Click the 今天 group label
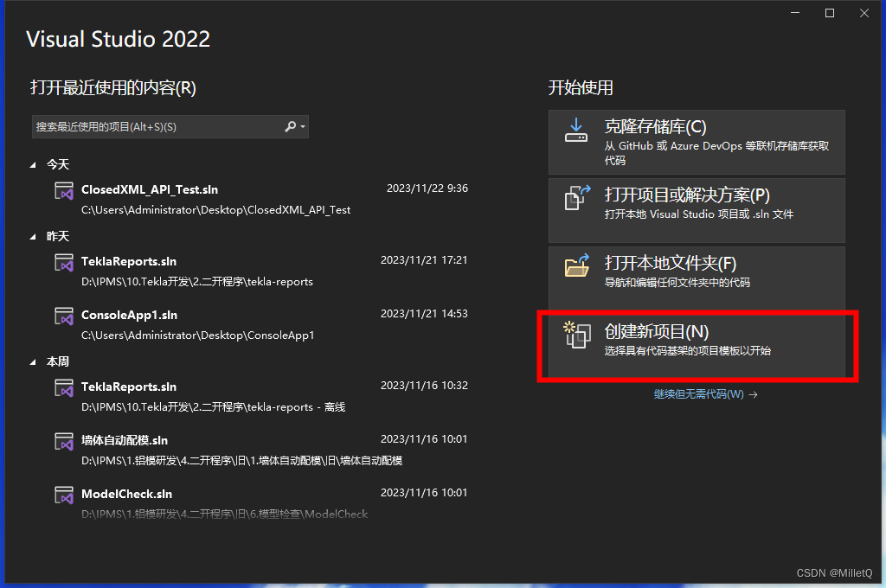Screen dimensions: 886x588 (58, 164)
